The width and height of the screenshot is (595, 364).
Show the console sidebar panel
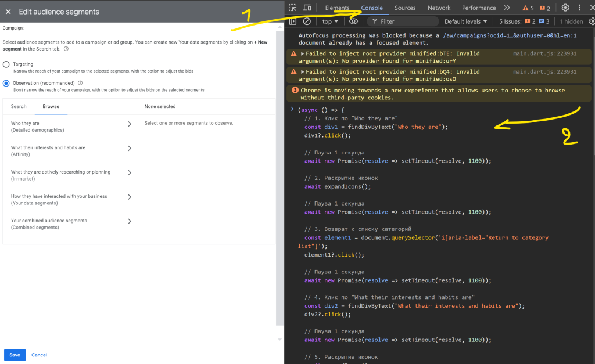[293, 21]
